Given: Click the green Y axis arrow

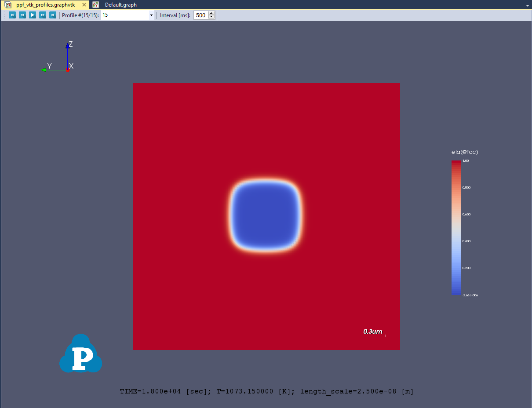Looking at the screenshot, I should (x=44, y=70).
